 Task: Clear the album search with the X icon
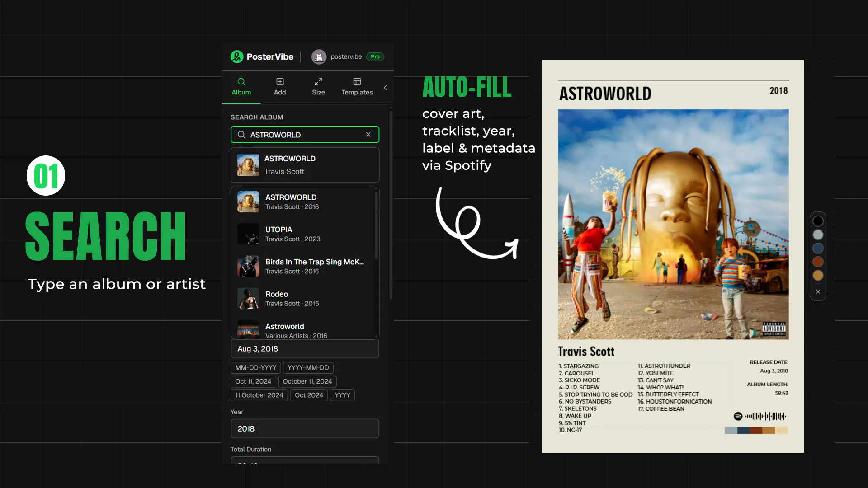pos(368,135)
